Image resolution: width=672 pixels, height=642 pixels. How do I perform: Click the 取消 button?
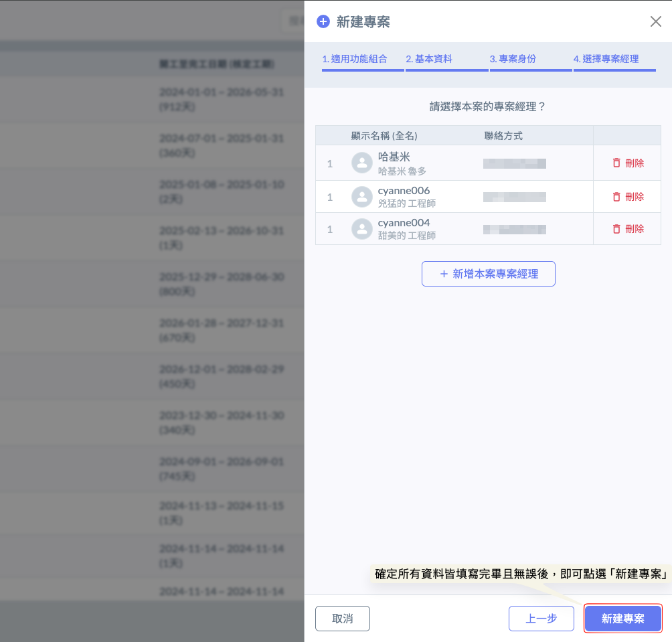[x=342, y=619]
